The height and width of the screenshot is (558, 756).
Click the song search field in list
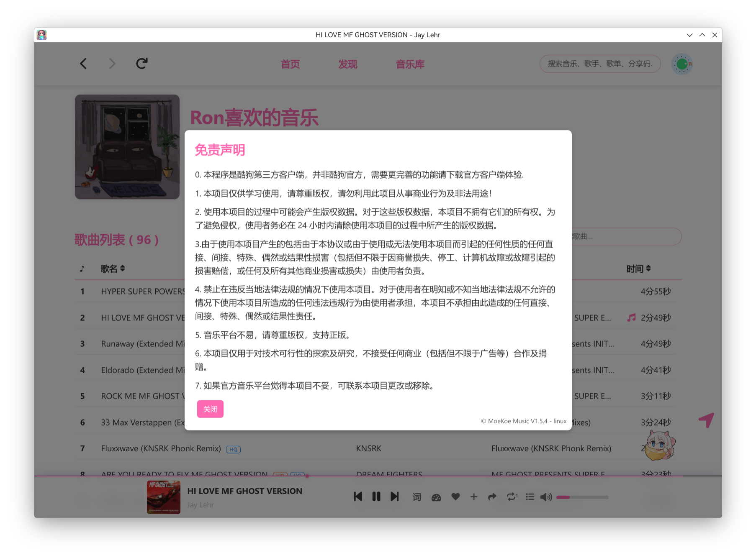click(627, 236)
